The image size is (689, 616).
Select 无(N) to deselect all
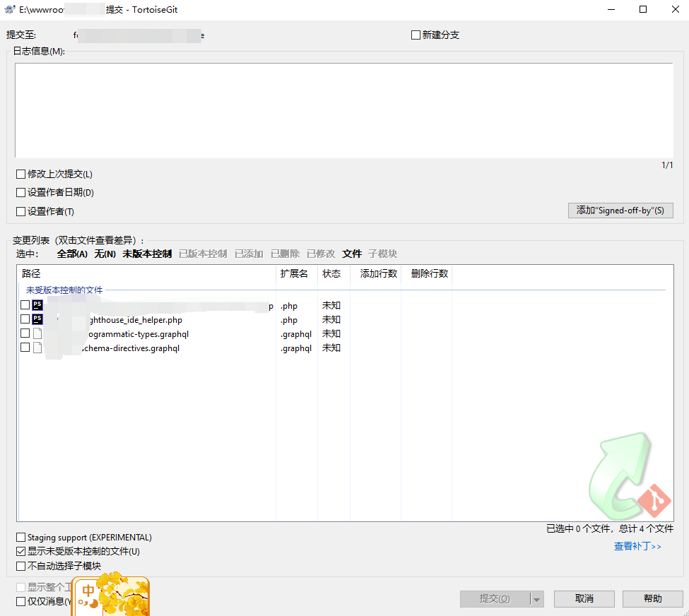pos(105,254)
